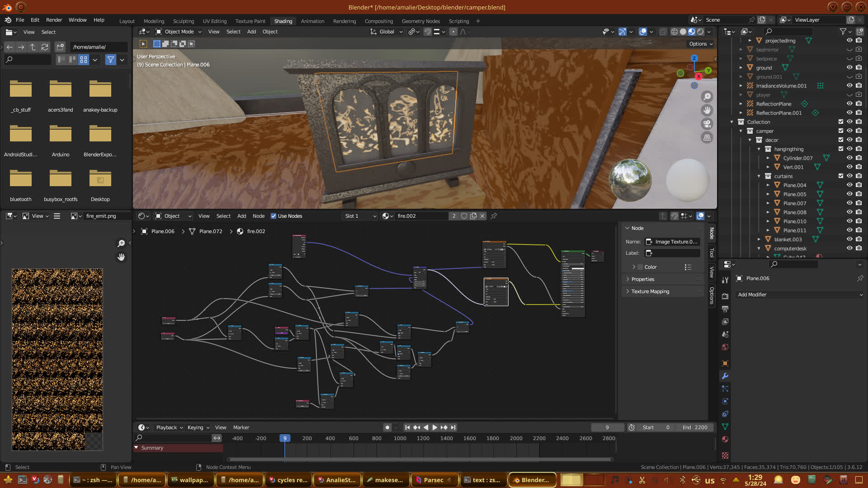Uncheck the curtains collection exclude checkbox
This screenshot has height=488, width=868.
coord(841,176)
